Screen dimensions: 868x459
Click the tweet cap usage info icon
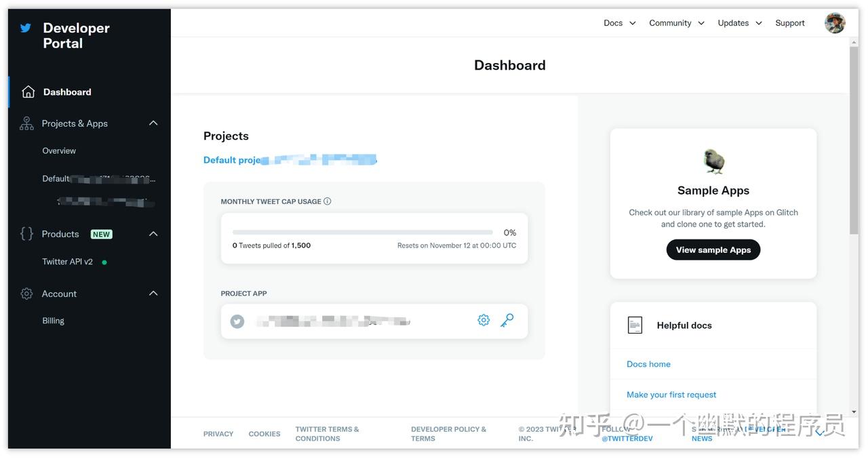(328, 201)
